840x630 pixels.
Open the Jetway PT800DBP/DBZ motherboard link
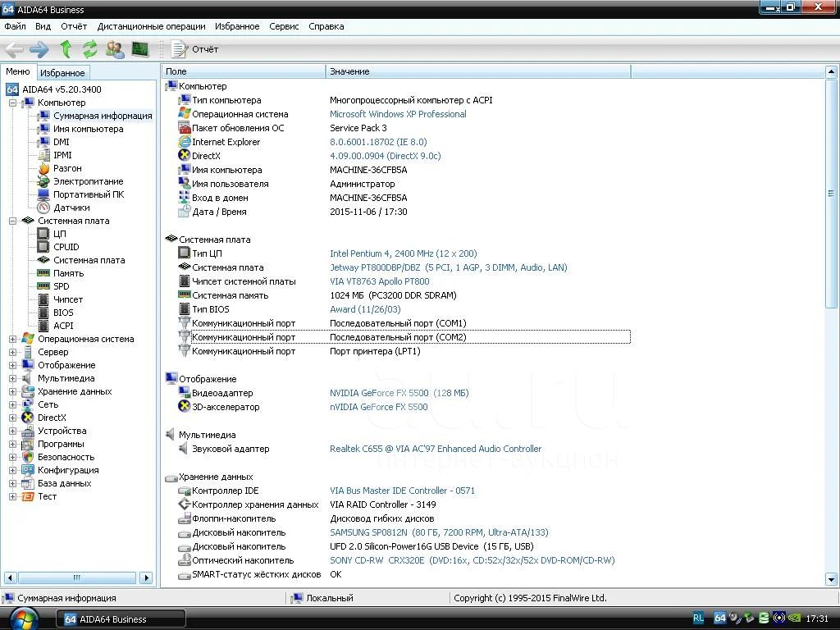click(449, 267)
